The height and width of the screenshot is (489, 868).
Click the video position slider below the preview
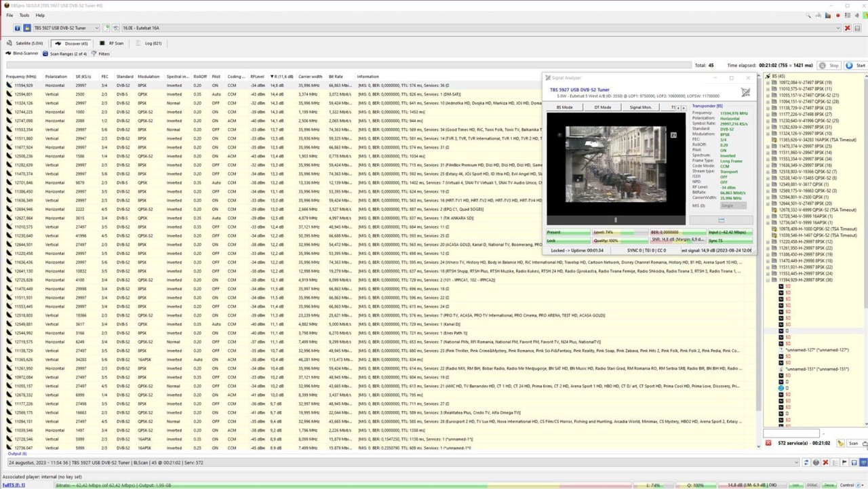click(616, 219)
